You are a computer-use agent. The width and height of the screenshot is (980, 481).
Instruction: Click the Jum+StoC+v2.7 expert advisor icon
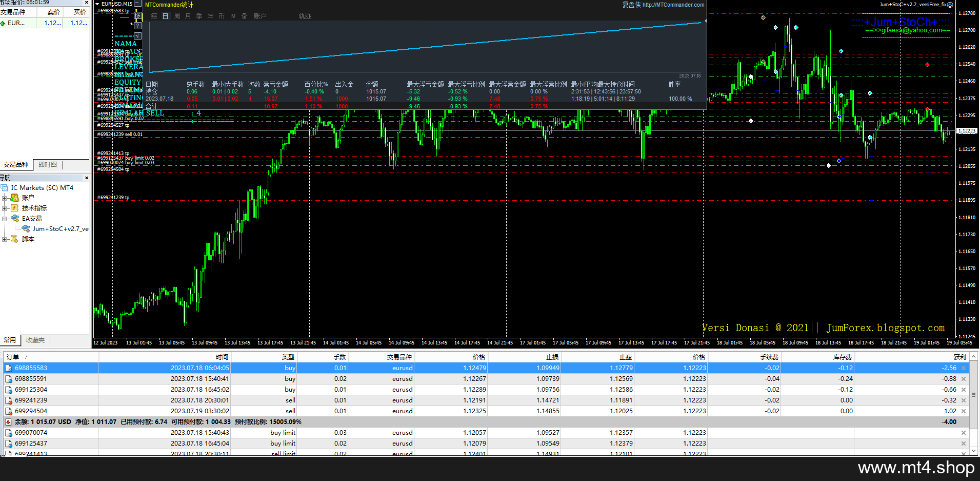pyautogui.click(x=26, y=228)
